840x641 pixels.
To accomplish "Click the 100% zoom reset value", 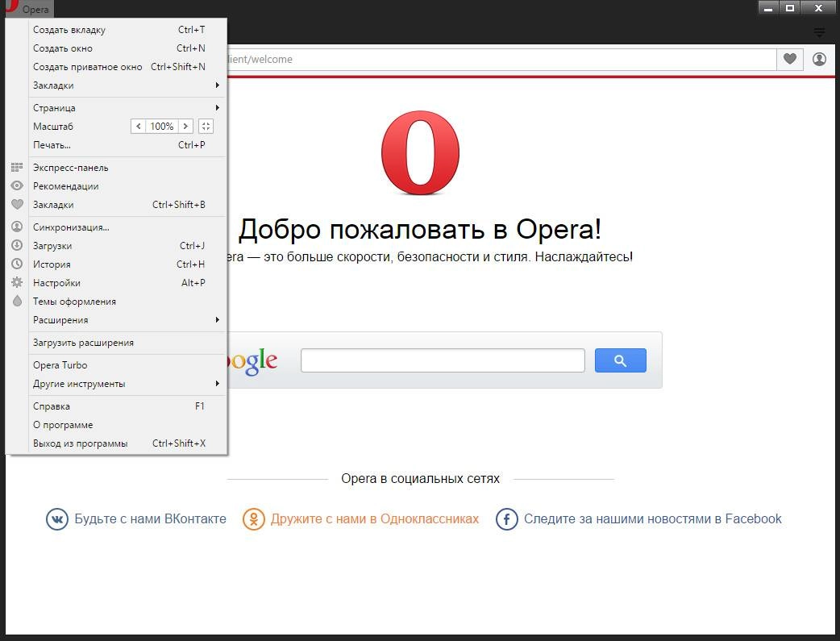I will [x=162, y=127].
